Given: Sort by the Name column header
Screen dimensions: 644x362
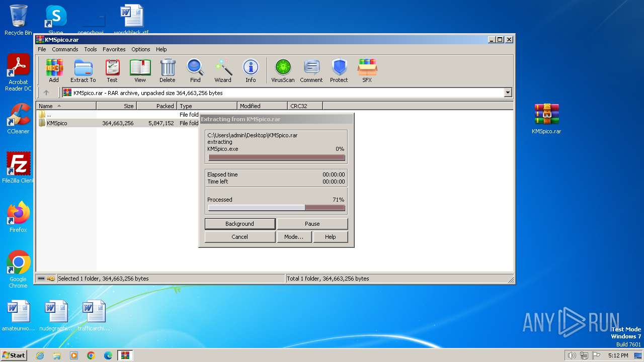Looking at the screenshot, I should click(x=66, y=106).
